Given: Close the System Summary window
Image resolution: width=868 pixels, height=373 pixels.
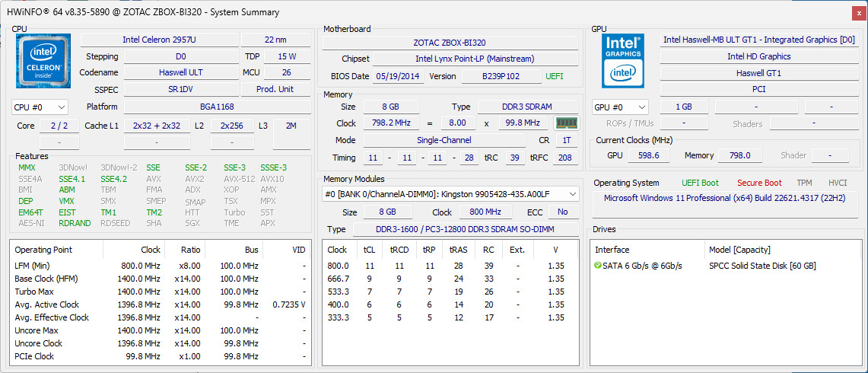Looking at the screenshot, I should [858, 12].
